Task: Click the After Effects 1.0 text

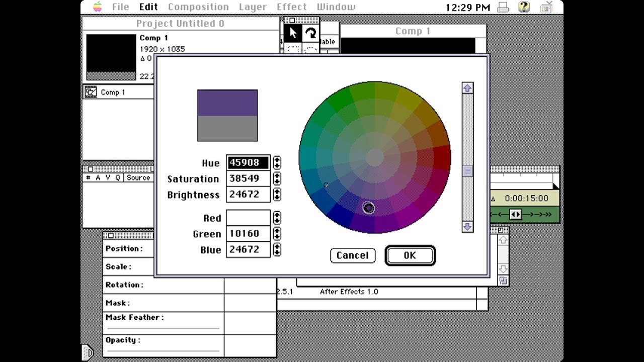Action: point(349,292)
